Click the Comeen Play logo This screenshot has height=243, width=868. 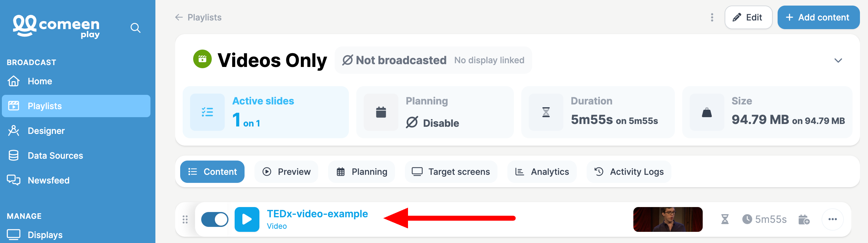[x=57, y=26]
